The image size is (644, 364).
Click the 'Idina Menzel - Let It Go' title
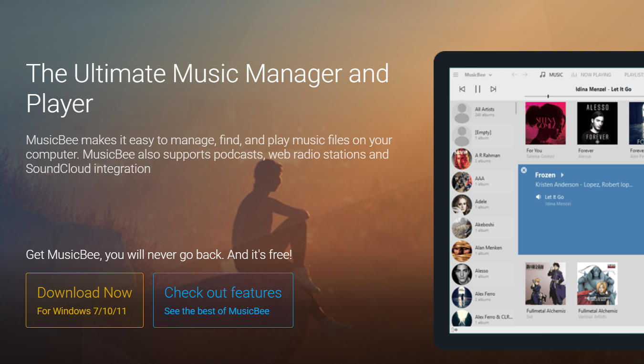(x=603, y=89)
